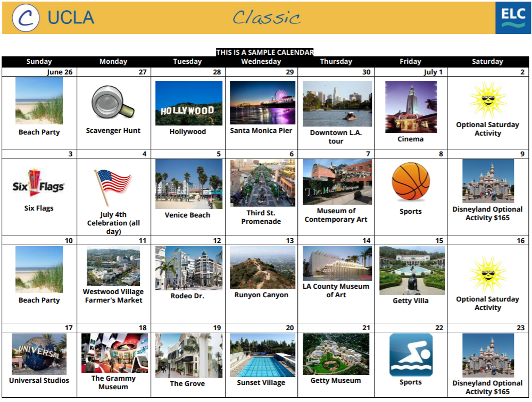Click the "UCLA" header text
The width and height of the screenshot is (532, 402).
tap(71, 18)
